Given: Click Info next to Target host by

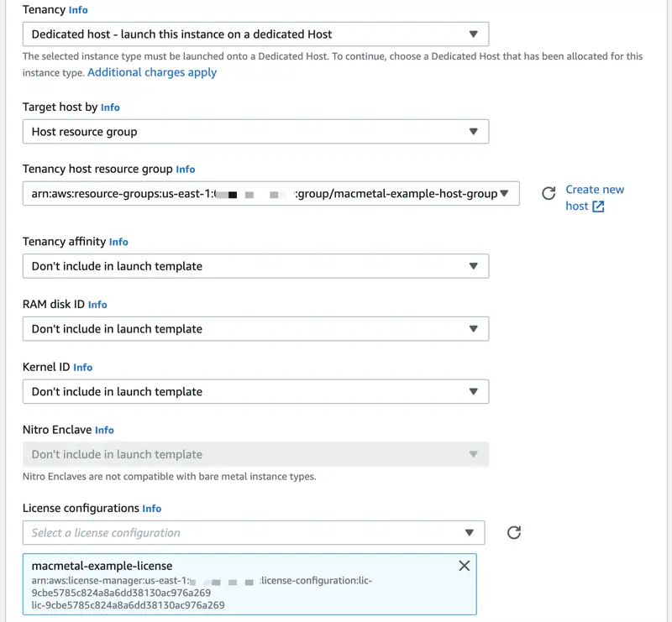Looking at the screenshot, I should [x=111, y=107].
